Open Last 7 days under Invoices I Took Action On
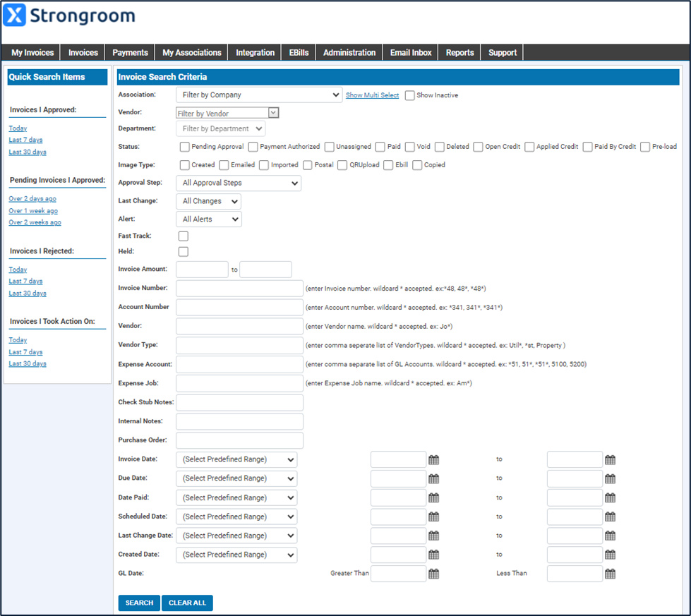 (25, 351)
